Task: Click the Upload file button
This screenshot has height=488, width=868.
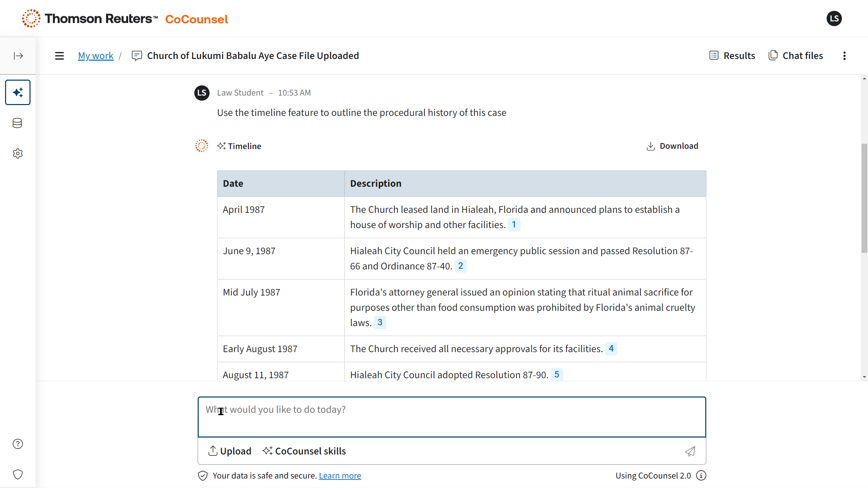Action: click(x=230, y=451)
